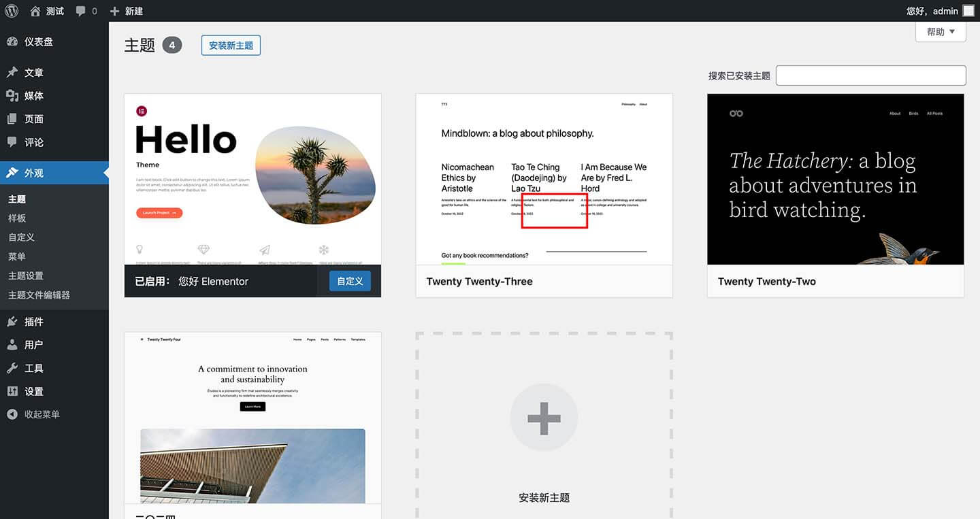Click the 用户 person icon
The height and width of the screenshot is (519, 980).
click(x=12, y=345)
